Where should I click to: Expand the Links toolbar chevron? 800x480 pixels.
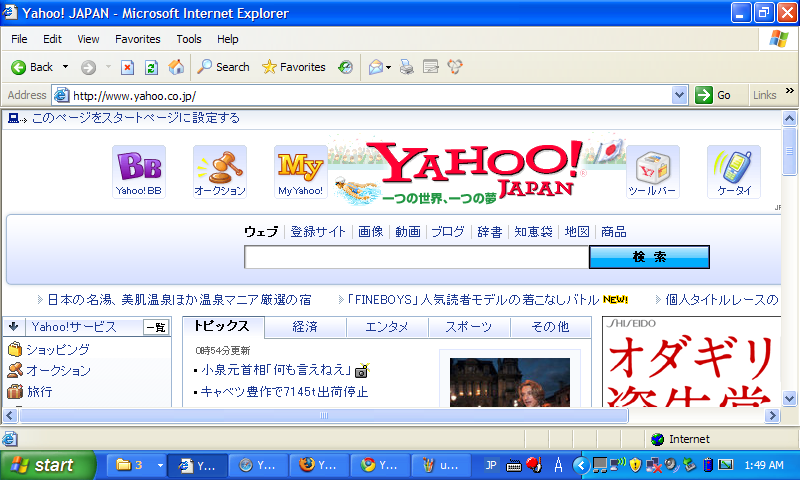tap(790, 91)
